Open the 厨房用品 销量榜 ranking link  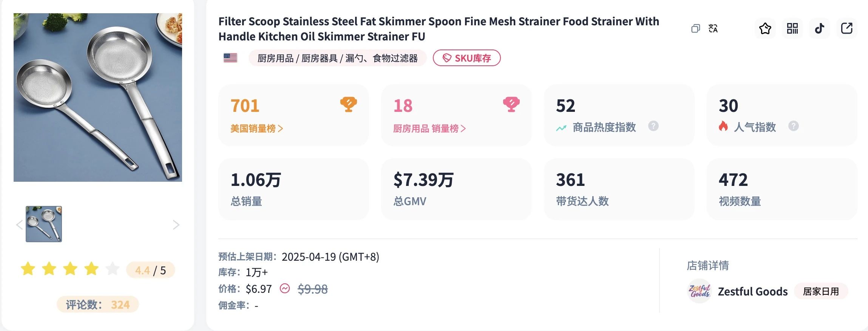(429, 129)
